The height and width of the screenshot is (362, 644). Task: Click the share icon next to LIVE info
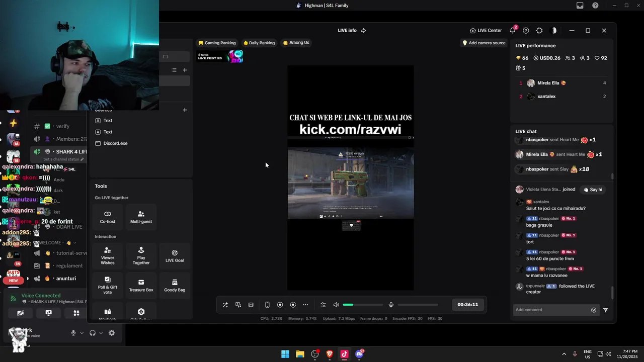tap(363, 31)
